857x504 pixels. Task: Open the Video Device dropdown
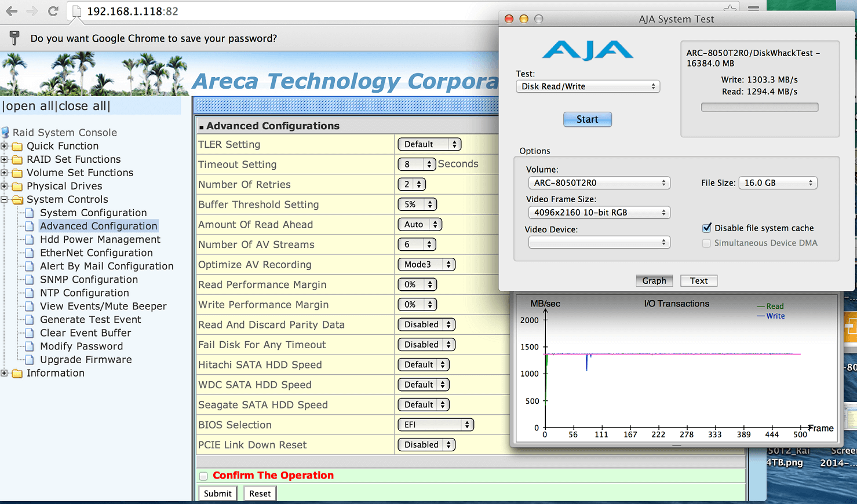pyautogui.click(x=599, y=243)
